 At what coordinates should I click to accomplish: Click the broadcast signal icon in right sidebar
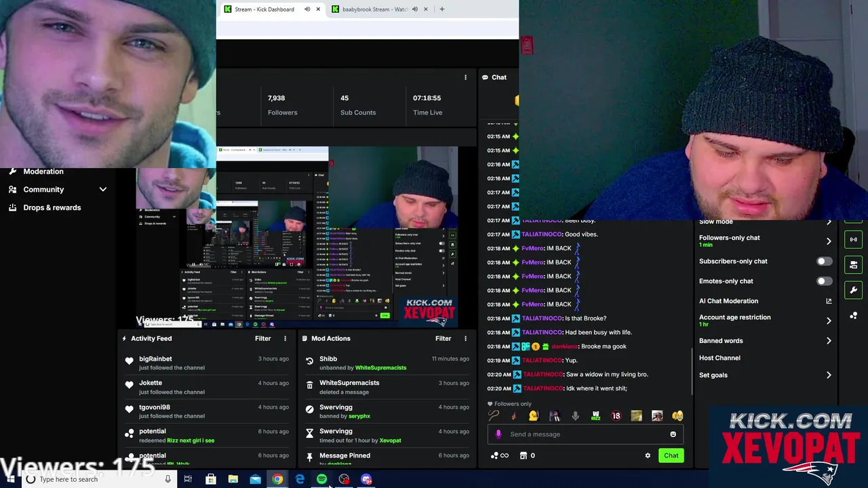[853, 239]
